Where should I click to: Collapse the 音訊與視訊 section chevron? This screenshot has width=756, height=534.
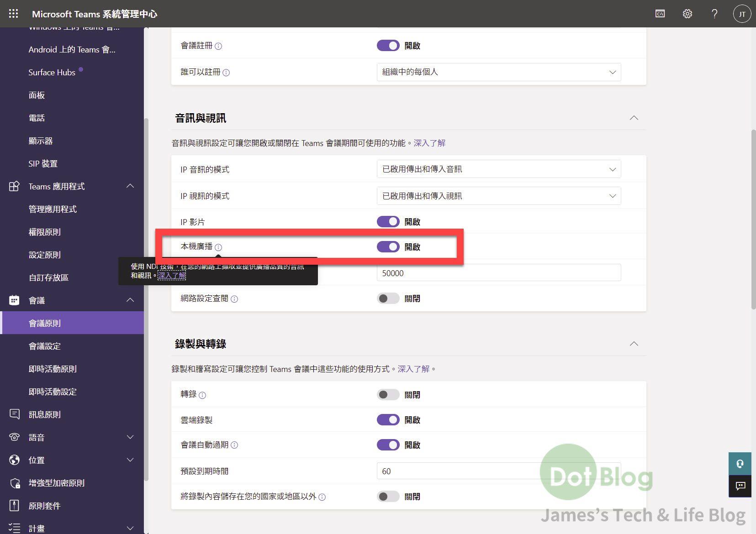click(x=634, y=118)
